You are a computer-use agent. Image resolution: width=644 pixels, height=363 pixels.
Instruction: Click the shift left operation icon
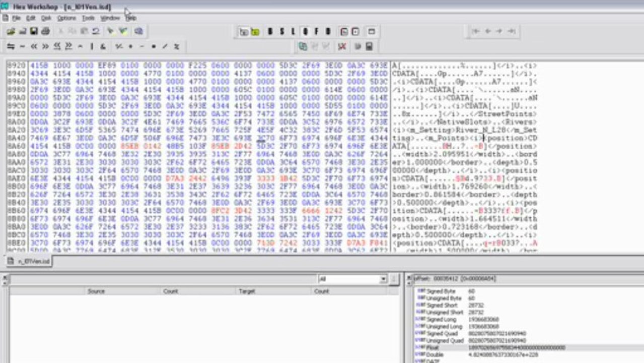point(34,46)
